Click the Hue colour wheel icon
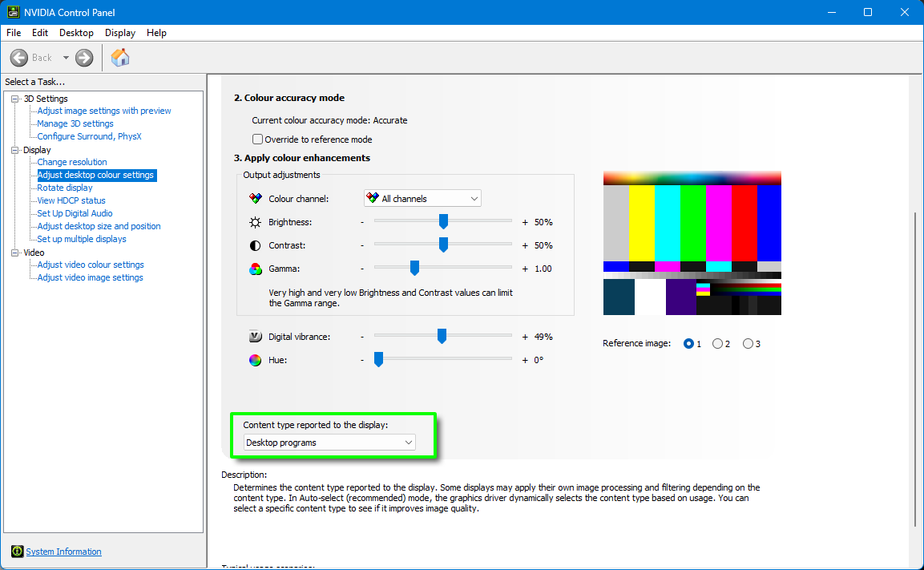The height and width of the screenshot is (570, 924). tap(255, 360)
